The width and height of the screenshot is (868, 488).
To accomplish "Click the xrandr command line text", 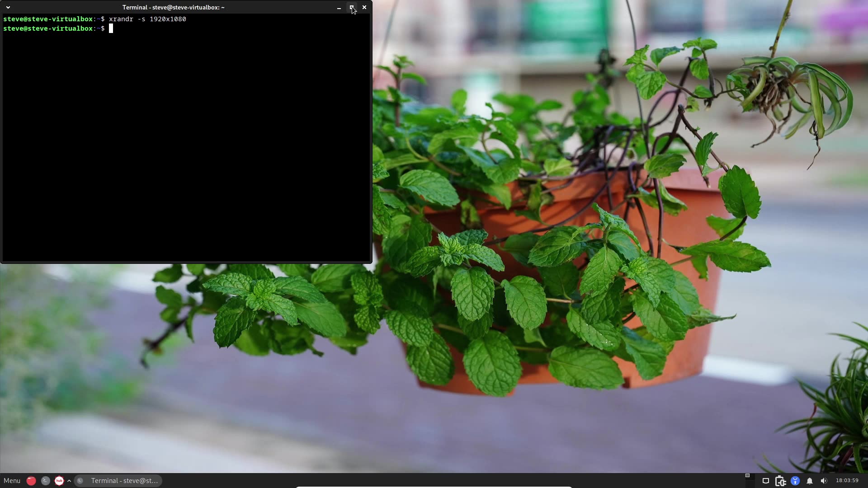I will [147, 19].
